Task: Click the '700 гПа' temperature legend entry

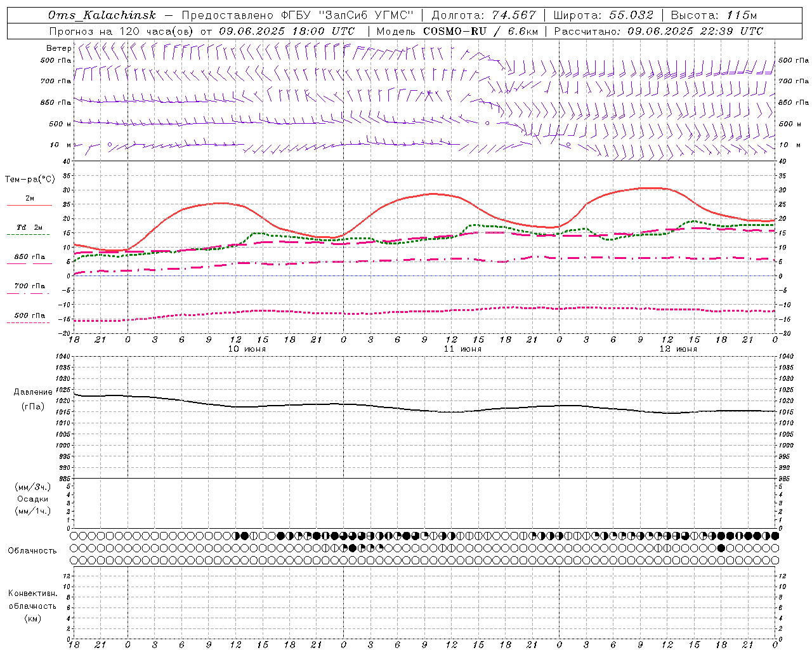Action: (x=29, y=286)
